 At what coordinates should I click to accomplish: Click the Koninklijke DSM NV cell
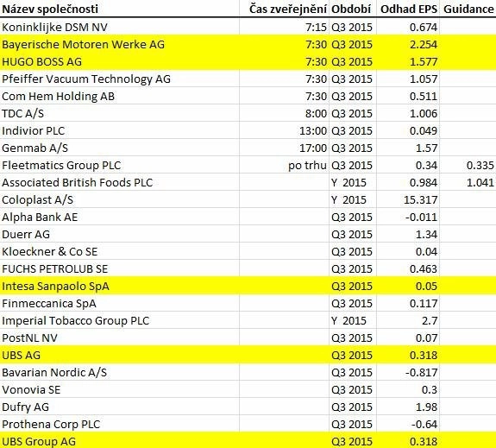coord(120,27)
